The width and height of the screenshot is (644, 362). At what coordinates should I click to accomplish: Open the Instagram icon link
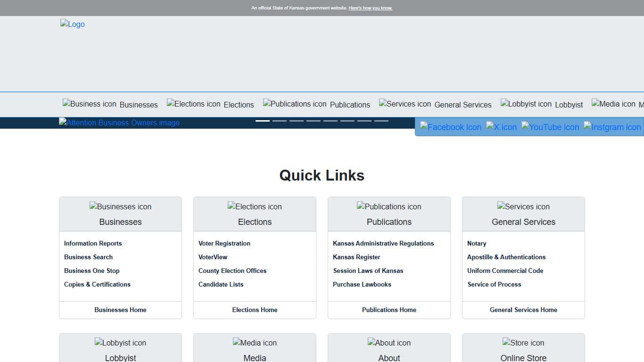(612, 127)
